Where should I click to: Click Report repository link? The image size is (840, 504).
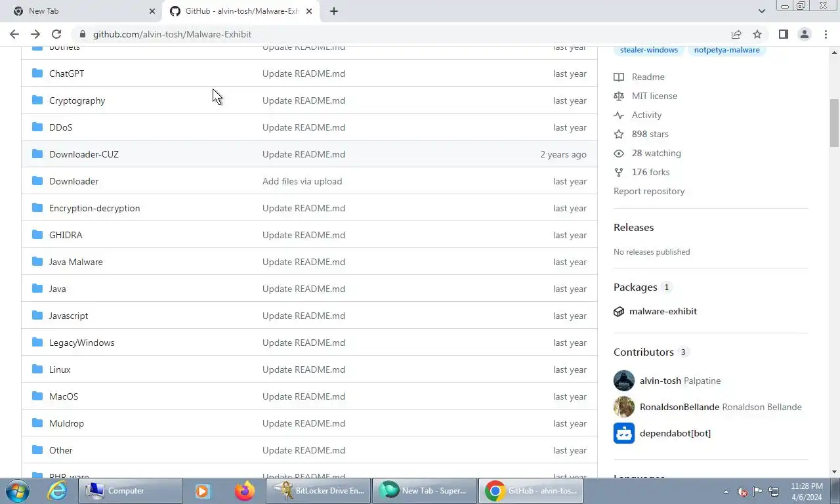pyautogui.click(x=649, y=191)
